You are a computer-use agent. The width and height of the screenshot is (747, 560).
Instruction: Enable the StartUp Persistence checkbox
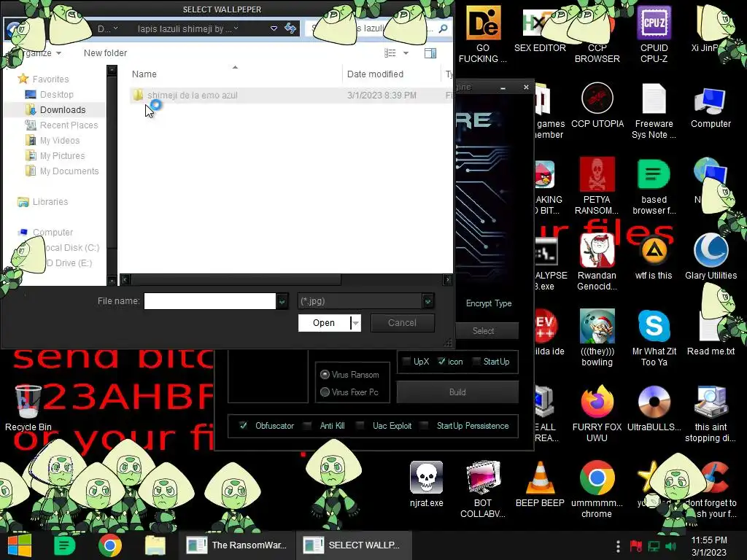(x=425, y=425)
